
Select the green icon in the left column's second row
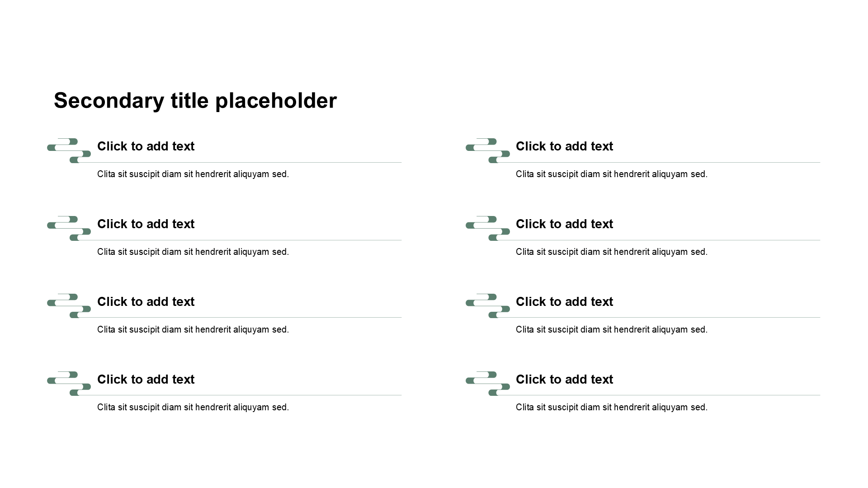click(x=69, y=228)
